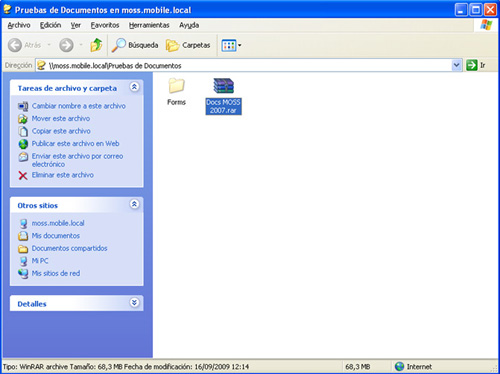
Task: Open the Herramientas menu
Action: pyautogui.click(x=149, y=25)
